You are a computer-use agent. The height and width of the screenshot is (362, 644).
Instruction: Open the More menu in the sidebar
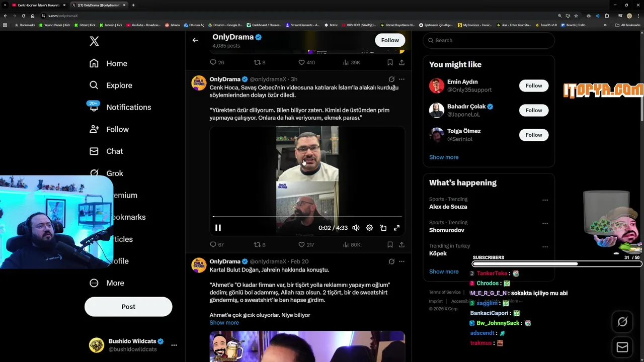tap(107, 283)
